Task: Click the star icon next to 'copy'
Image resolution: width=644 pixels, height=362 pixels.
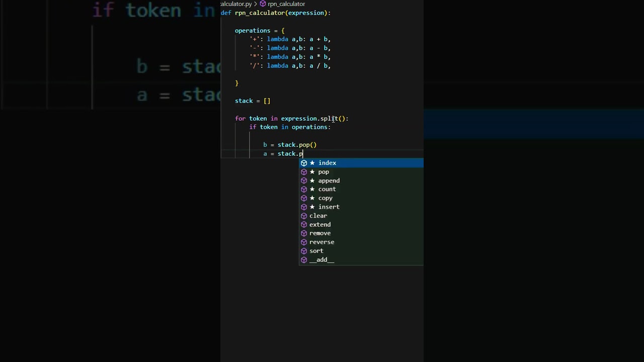Action: pos(312,198)
